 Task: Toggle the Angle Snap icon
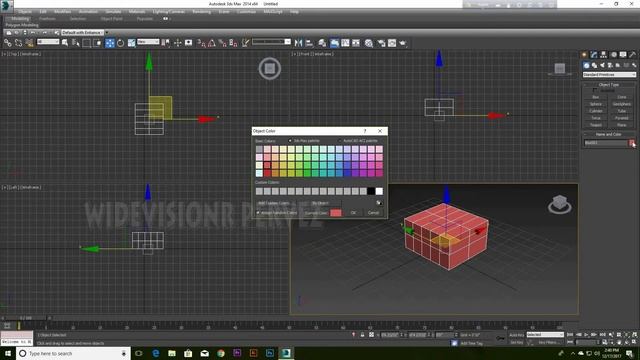coord(212,43)
